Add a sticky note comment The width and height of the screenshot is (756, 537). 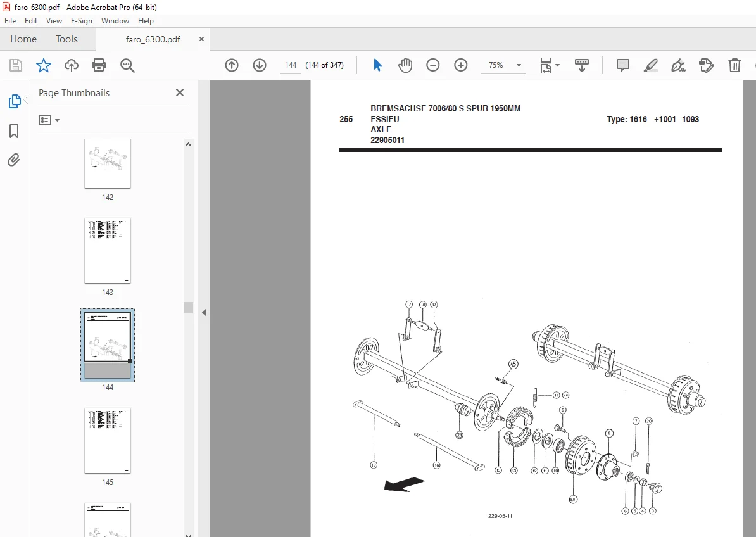click(x=623, y=65)
